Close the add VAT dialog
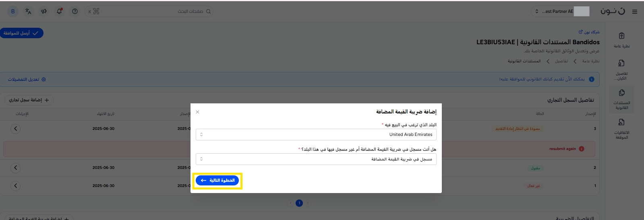 (x=197, y=112)
